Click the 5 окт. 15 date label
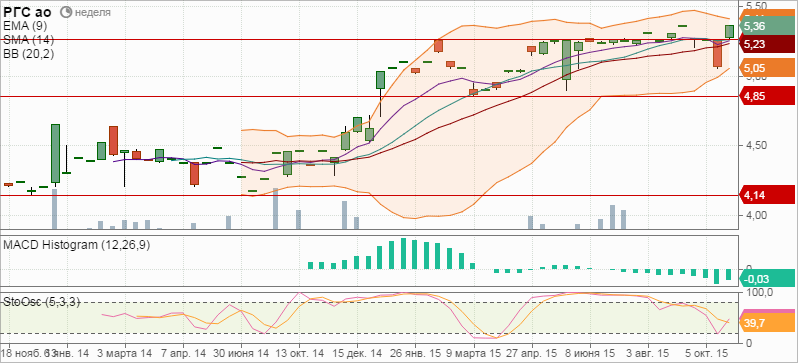 pyautogui.click(x=706, y=353)
